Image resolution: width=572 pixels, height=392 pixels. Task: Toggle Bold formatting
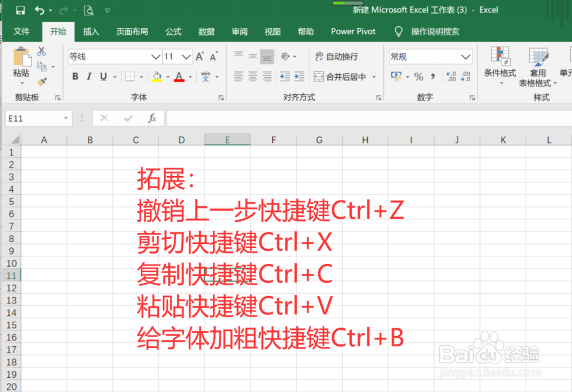[x=75, y=76]
